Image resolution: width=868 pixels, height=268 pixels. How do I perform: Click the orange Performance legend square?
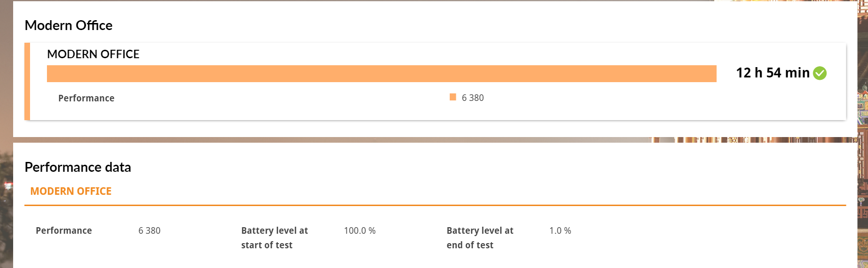pos(453,97)
